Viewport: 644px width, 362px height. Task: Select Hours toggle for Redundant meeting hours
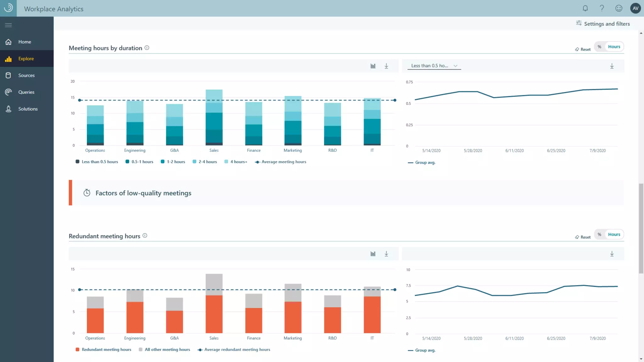click(x=614, y=234)
